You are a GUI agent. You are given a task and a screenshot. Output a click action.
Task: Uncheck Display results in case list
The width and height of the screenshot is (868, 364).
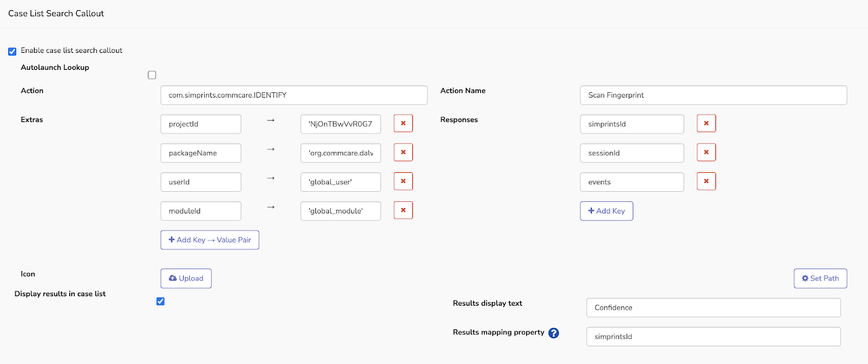pyautogui.click(x=161, y=302)
